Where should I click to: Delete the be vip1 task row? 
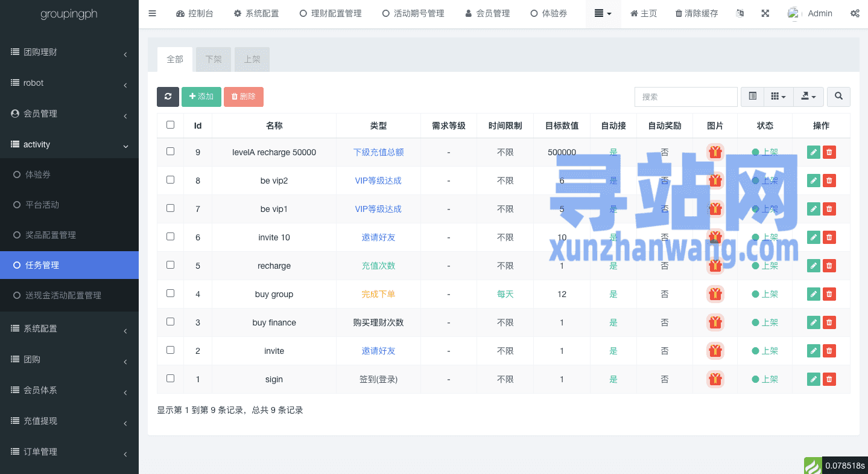[829, 209]
